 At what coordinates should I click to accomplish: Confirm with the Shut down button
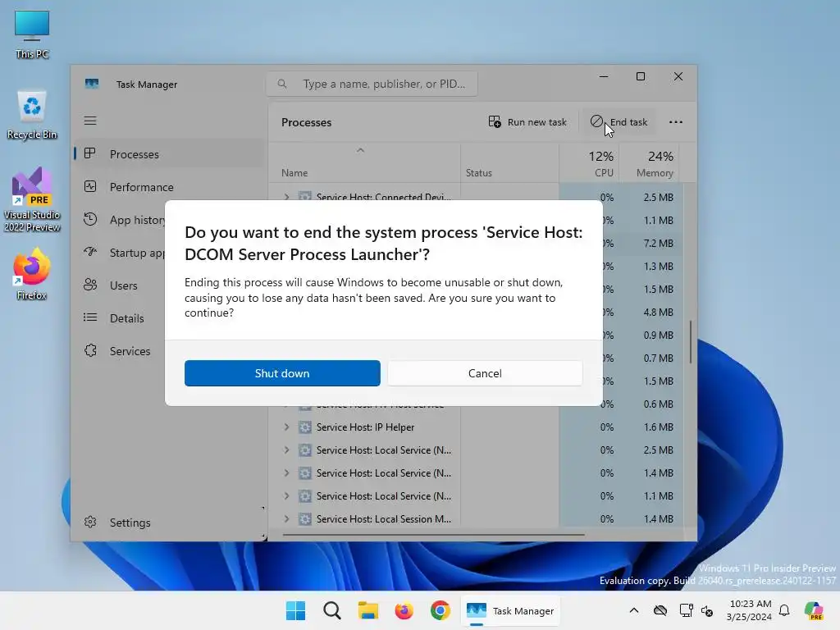point(282,373)
